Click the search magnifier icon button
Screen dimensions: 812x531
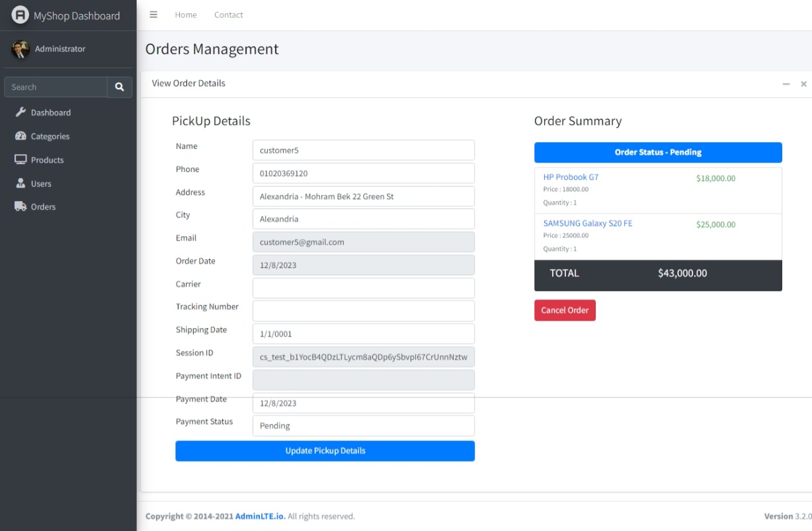[x=120, y=87]
